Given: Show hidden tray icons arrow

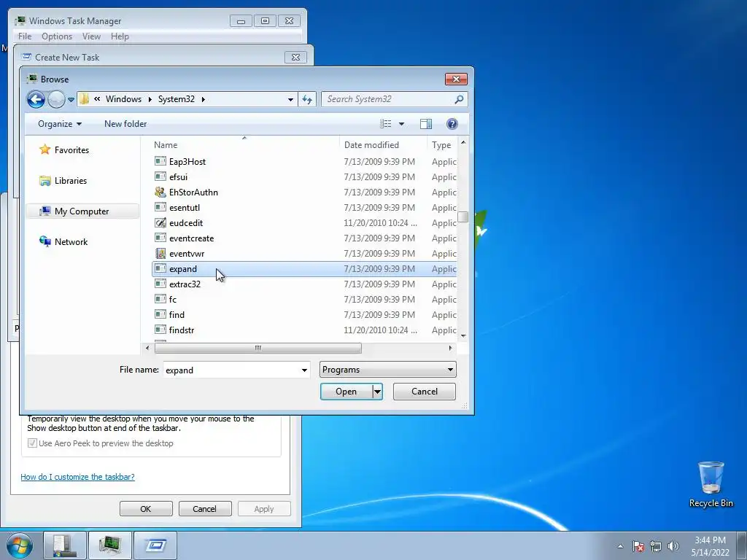Looking at the screenshot, I should tap(620, 546).
